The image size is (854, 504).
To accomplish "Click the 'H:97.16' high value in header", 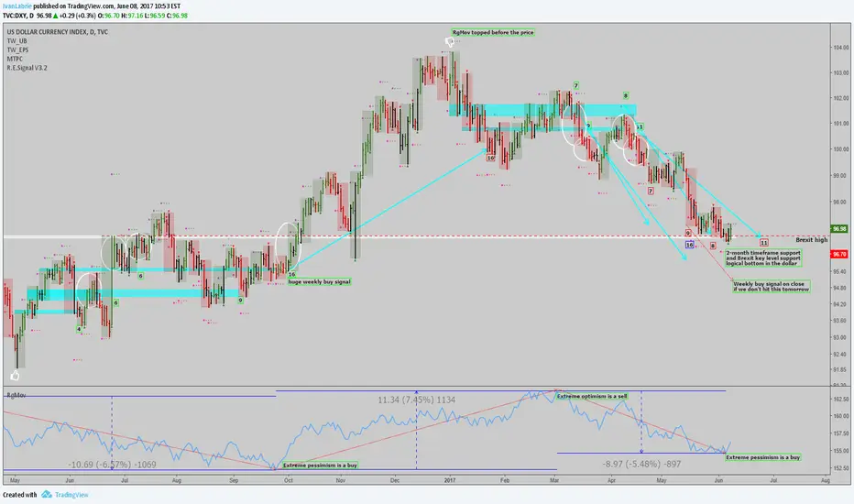I will click(132, 16).
